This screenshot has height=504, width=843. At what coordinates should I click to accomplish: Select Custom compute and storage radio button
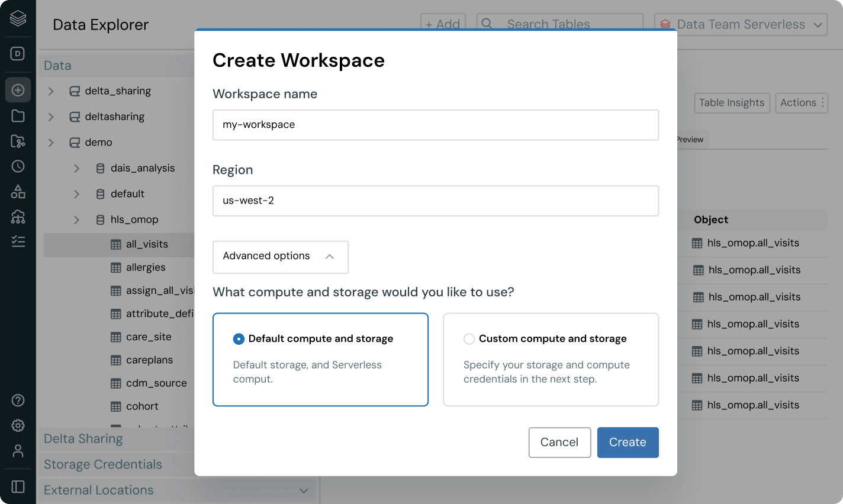(x=469, y=339)
